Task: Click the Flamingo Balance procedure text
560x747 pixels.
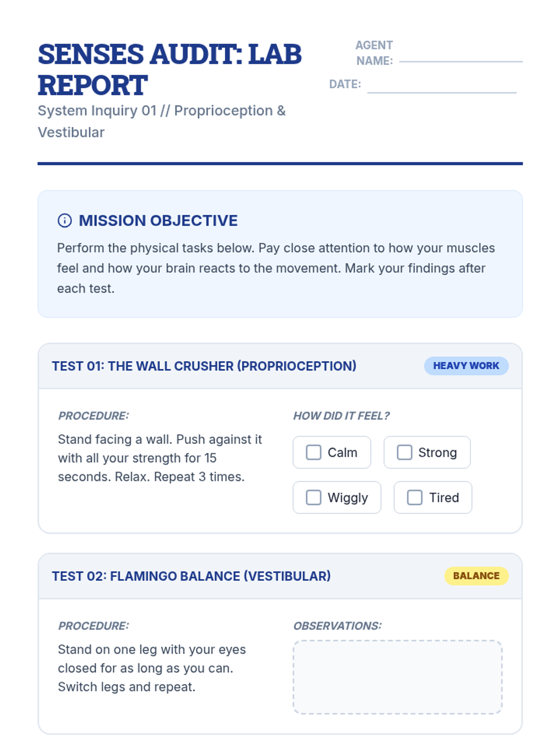Action: click(x=152, y=668)
